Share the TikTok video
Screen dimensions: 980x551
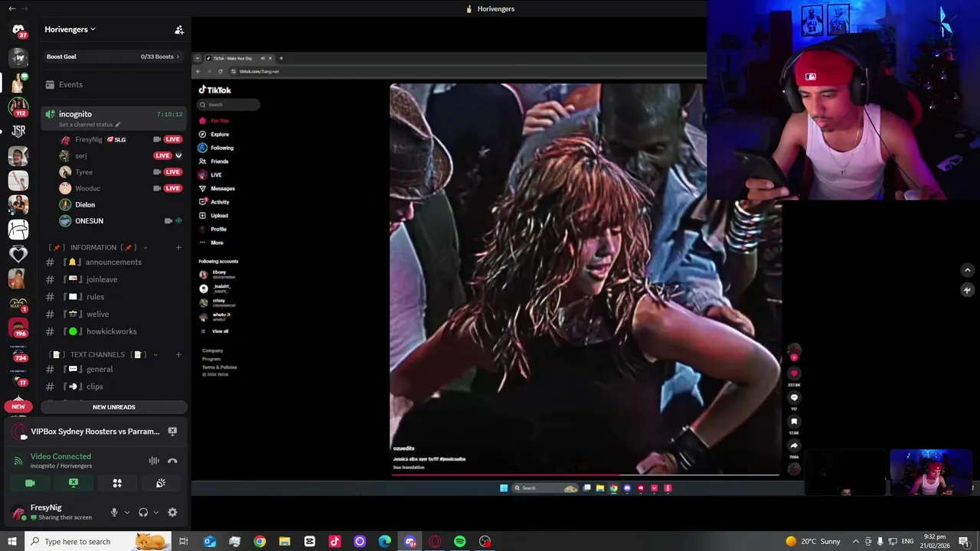tap(794, 445)
